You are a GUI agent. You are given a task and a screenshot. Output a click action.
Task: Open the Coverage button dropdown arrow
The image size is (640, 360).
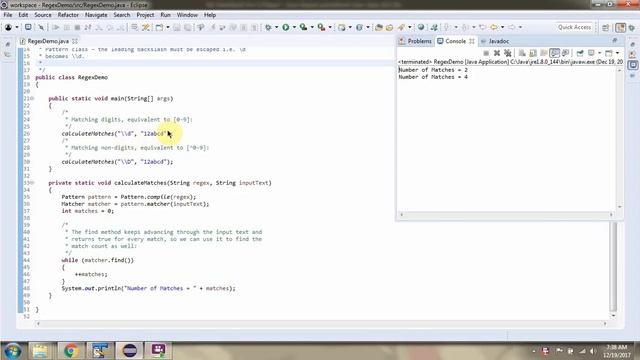coord(312,27)
